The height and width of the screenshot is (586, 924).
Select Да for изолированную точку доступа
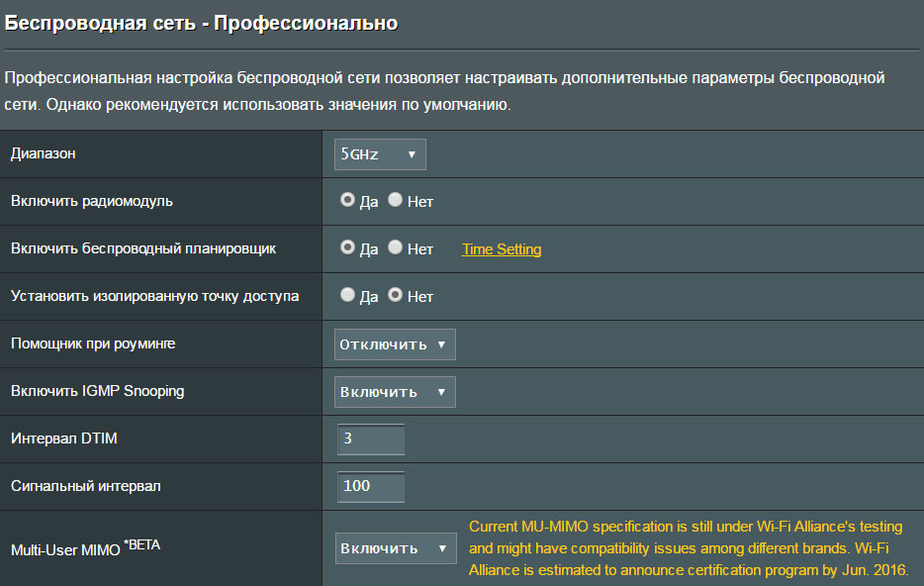[347, 295]
